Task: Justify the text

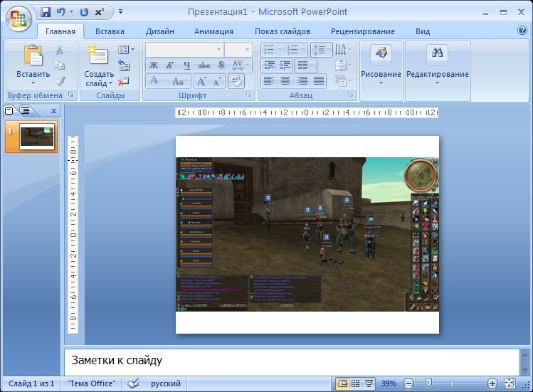Action: [x=319, y=81]
